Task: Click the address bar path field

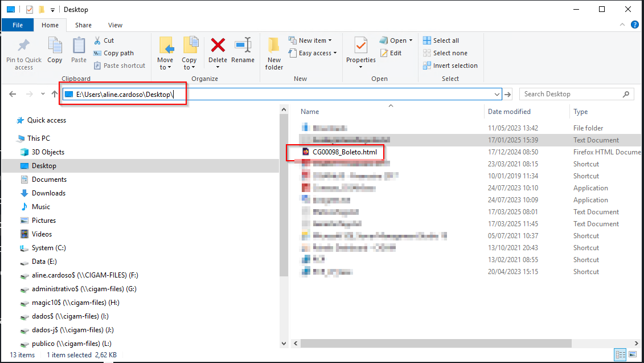Action: pyautogui.click(x=282, y=94)
